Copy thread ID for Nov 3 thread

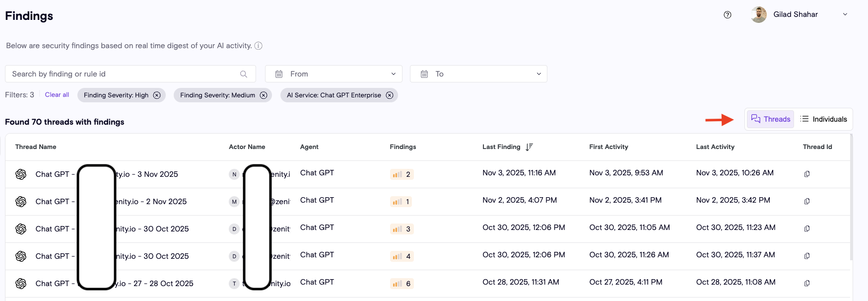coord(806,174)
